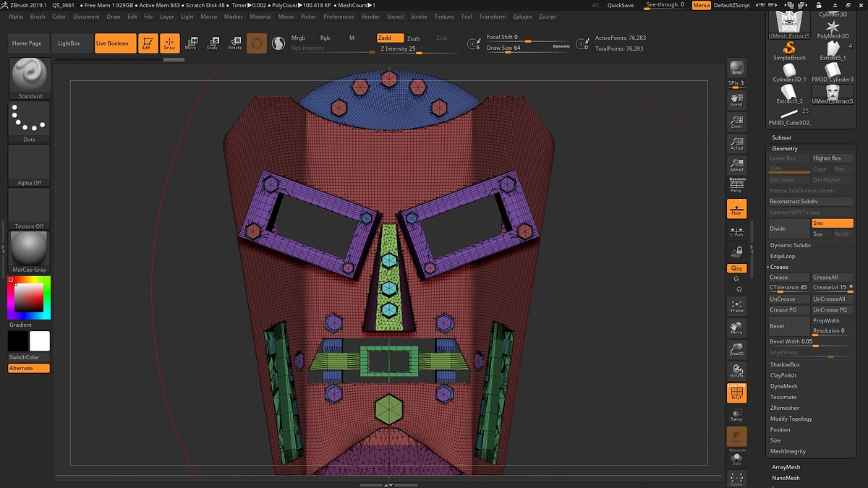Activate Draw mode button

pos(169,43)
